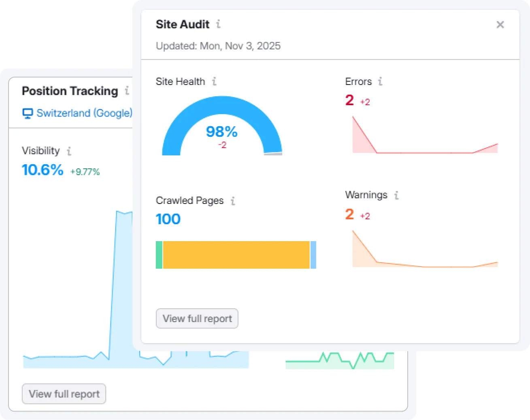Click the Errors info icon
The image size is (530, 420).
click(380, 81)
